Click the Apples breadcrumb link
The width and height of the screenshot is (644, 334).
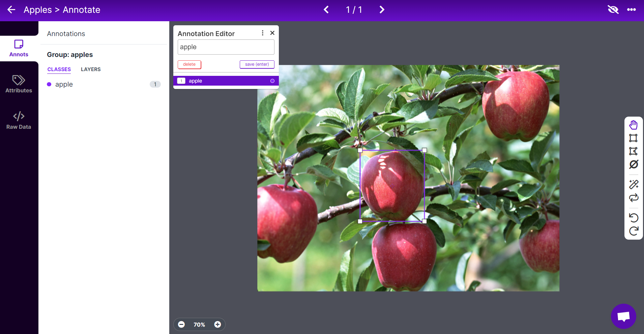(38, 10)
